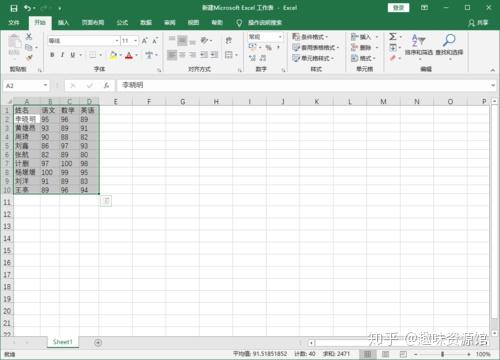This screenshot has width=500, height=360.
Task: Click the Save icon in title bar
Action: coord(14,8)
